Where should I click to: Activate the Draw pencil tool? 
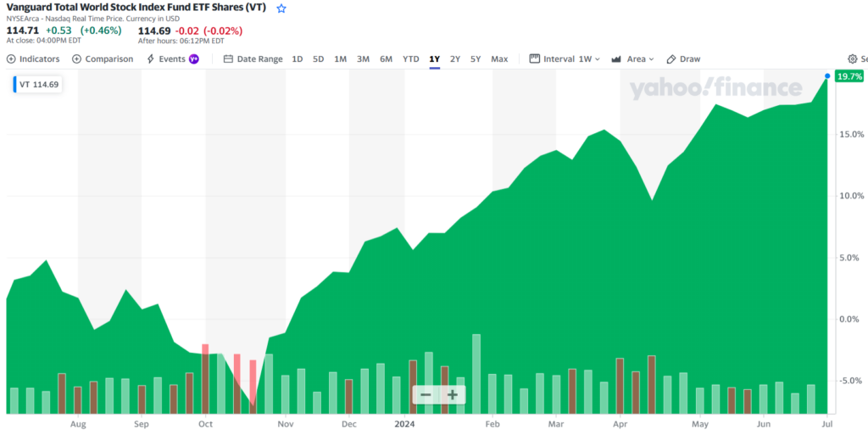coord(683,59)
